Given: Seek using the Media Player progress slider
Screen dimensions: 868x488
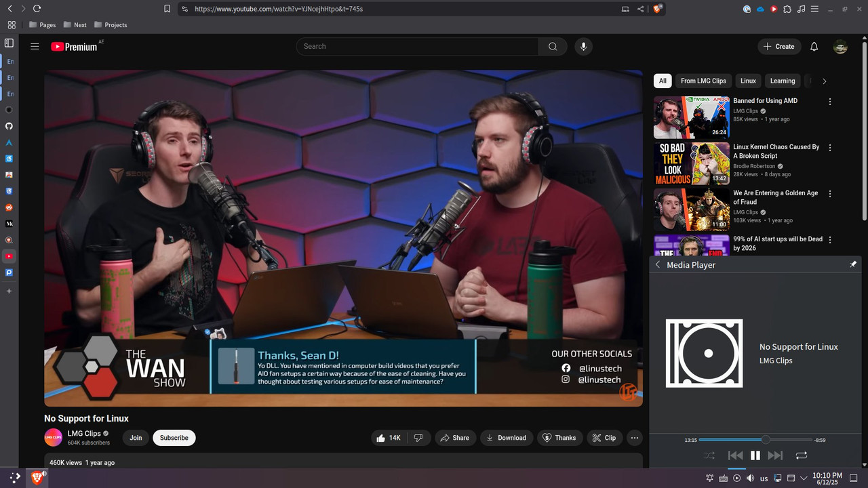Looking at the screenshot, I should click(755, 440).
